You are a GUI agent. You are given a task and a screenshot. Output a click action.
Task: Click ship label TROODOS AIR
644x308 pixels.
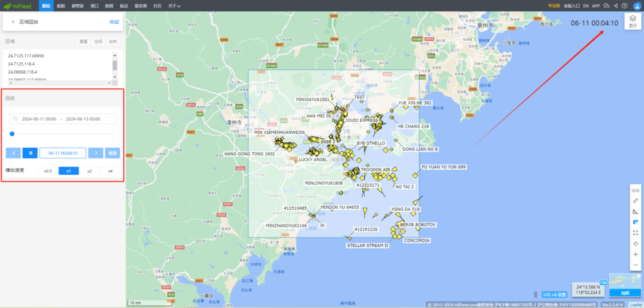pos(375,169)
